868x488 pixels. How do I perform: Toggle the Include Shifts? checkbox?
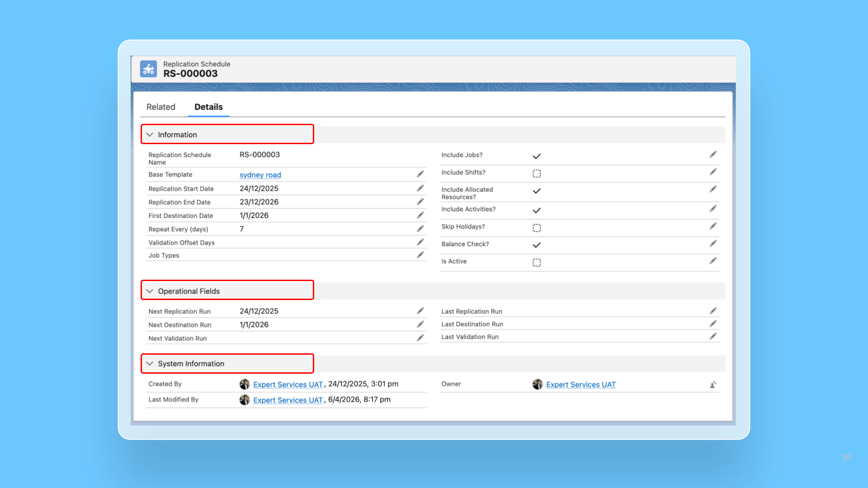(x=537, y=174)
